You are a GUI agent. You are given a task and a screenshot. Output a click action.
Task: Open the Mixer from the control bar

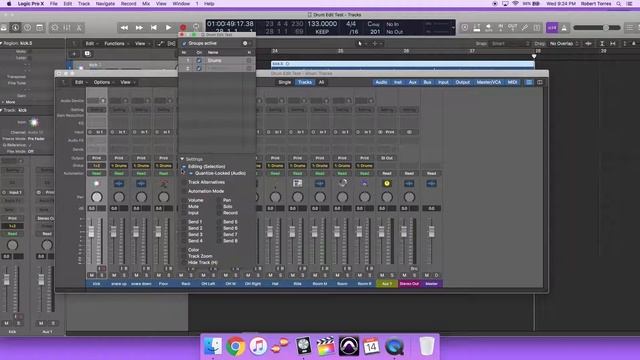(x=67, y=28)
